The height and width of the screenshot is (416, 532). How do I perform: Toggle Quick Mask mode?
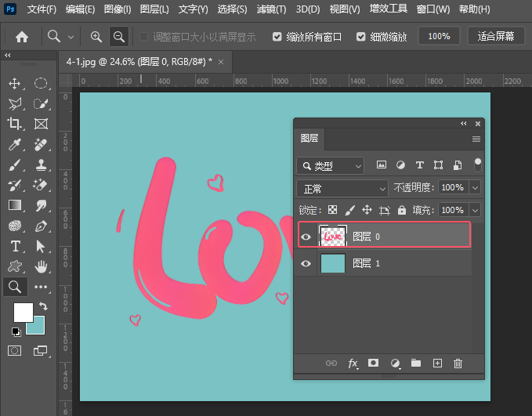coord(15,350)
